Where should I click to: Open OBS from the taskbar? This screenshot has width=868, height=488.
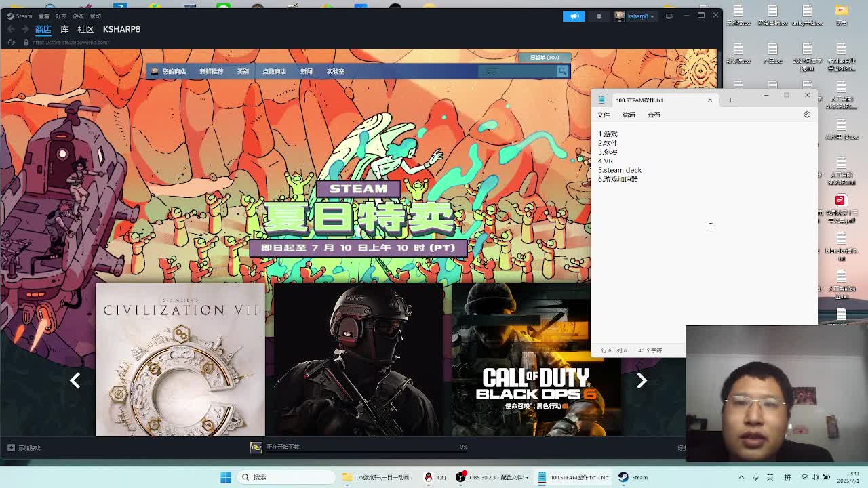tap(492, 477)
